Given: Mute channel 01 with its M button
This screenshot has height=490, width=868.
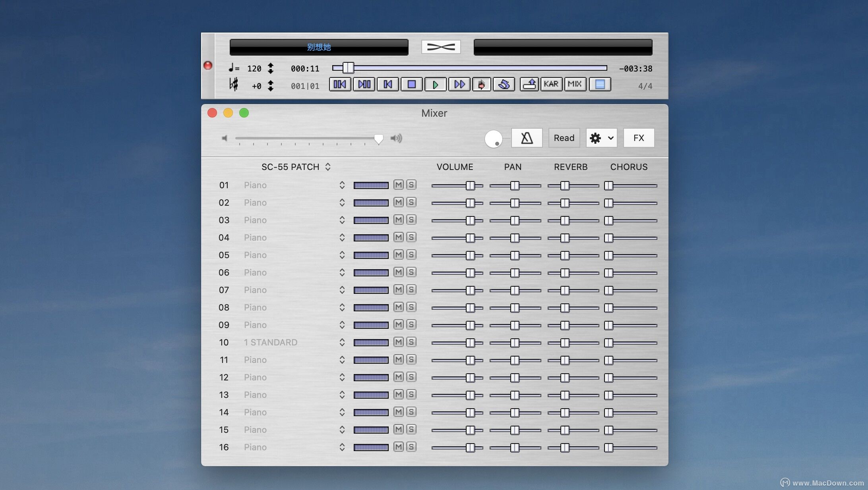Looking at the screenshot, I should pyautogui.click(x=399, y=185).
